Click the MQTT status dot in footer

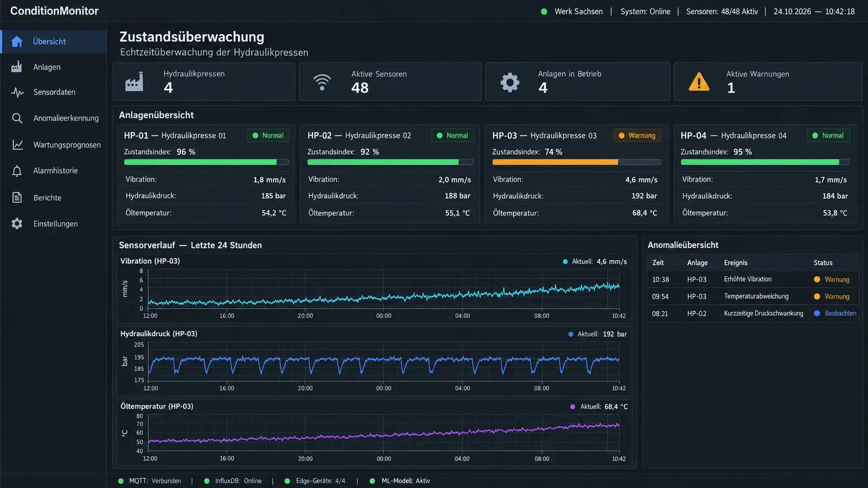[x=120, y=481]
